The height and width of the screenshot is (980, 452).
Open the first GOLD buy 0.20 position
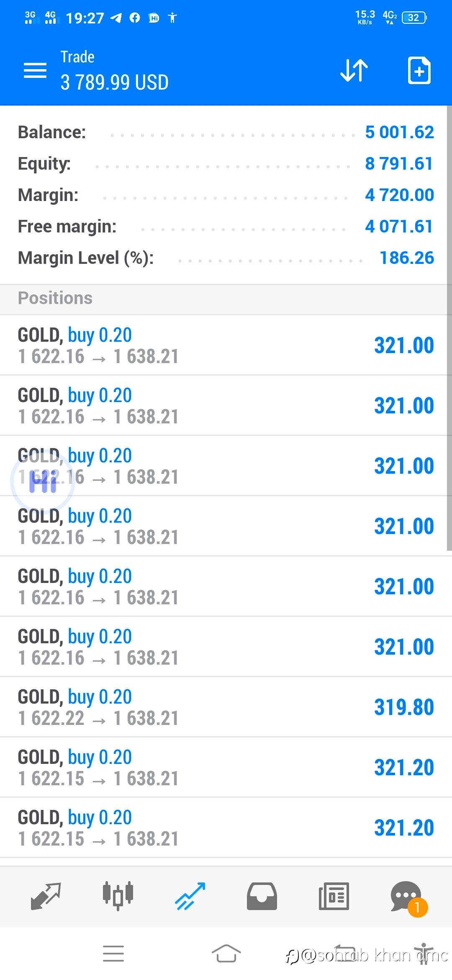(x=226, y=345)
